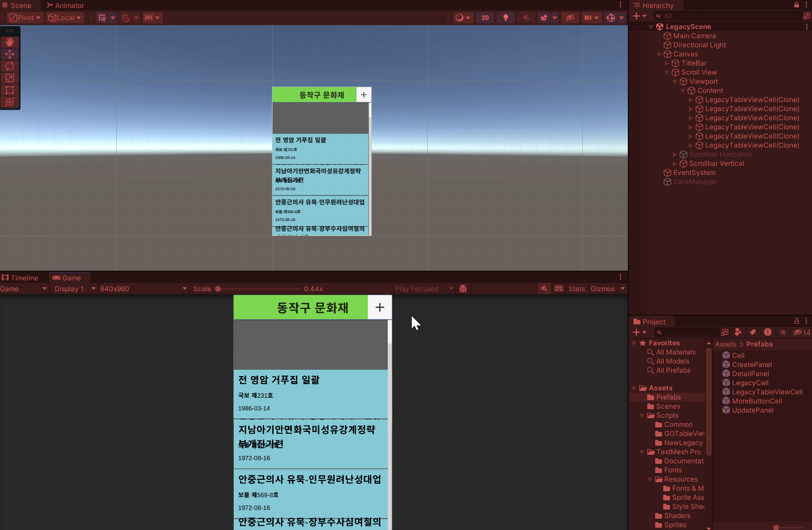Toggle Hierarchy panel lock
Screen dimensions: 812x530
(x=797, y=5)
